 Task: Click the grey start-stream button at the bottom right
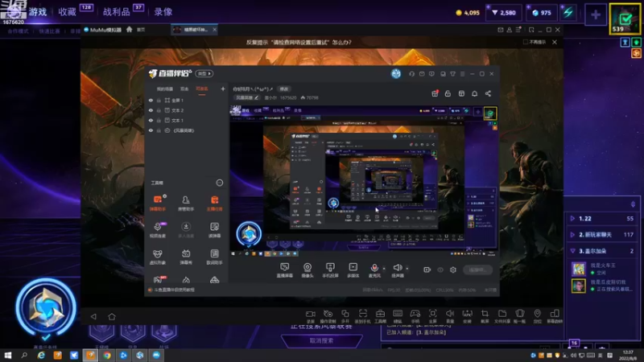[x=477, y=269]
